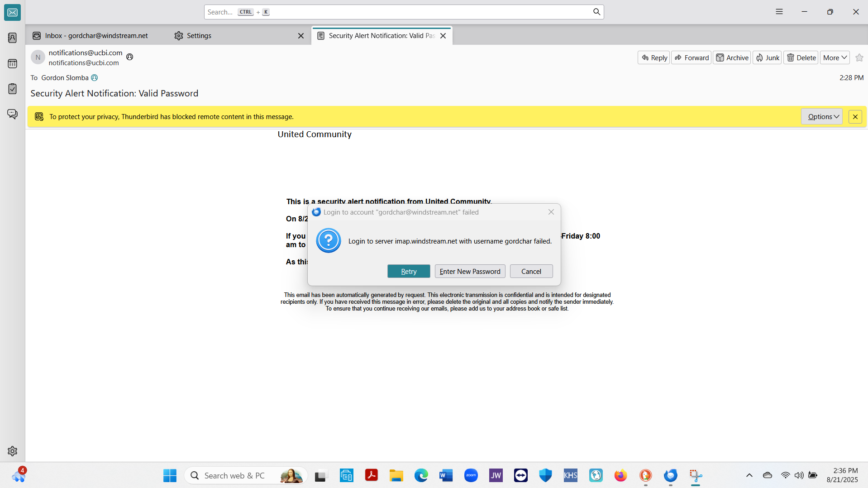
Task: Mark this message as Junk
Action: [768, 57]
